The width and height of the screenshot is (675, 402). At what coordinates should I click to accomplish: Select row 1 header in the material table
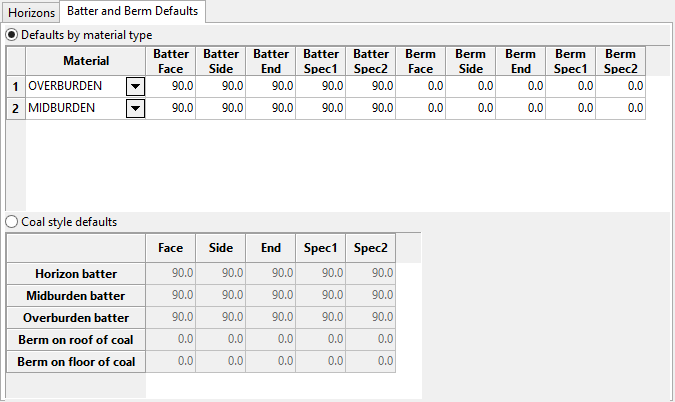[x=15, y=87]
